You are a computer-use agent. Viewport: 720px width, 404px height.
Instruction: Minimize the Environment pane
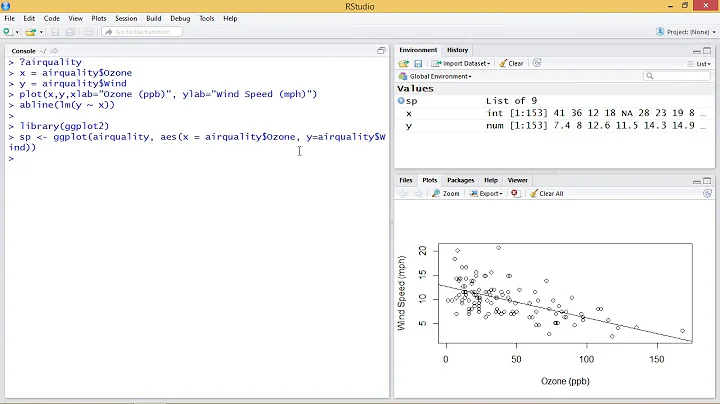point(697,51)
